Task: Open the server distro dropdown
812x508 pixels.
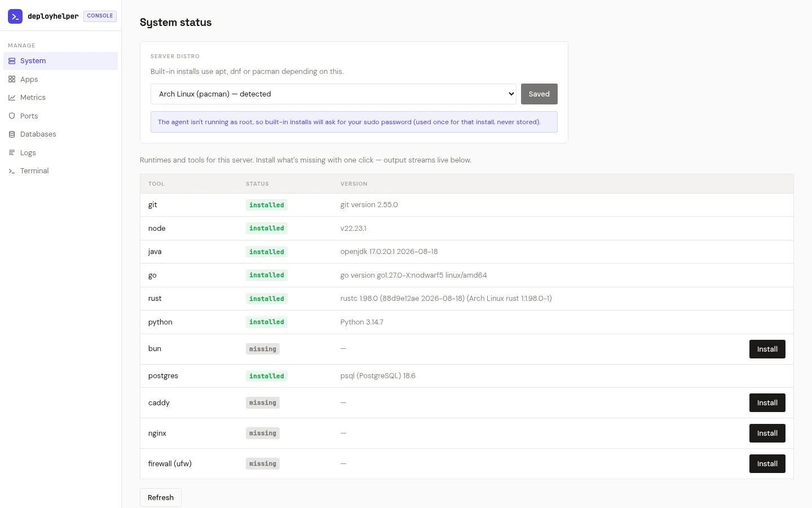Action: (x=333, y=94)
